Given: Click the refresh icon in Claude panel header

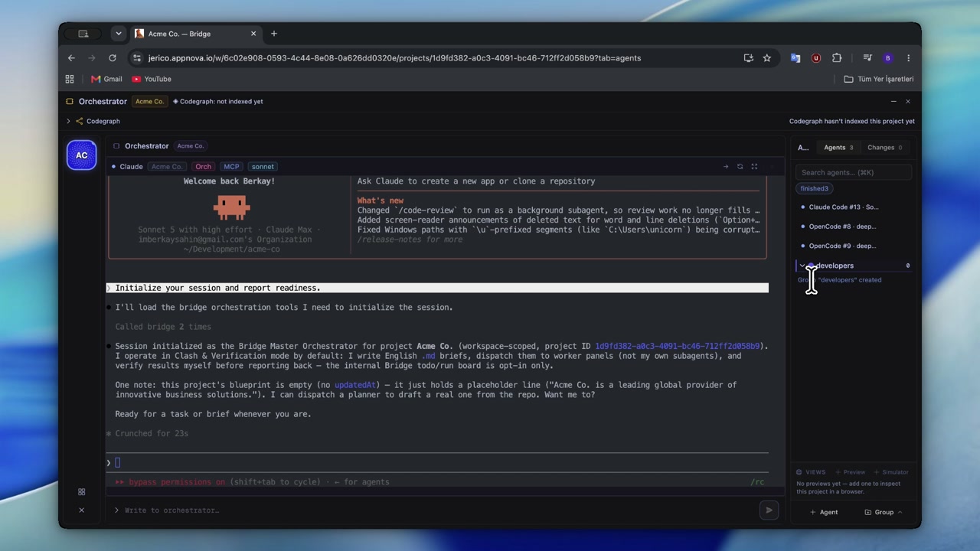Looking at the screenshot, I should [740, 166].
